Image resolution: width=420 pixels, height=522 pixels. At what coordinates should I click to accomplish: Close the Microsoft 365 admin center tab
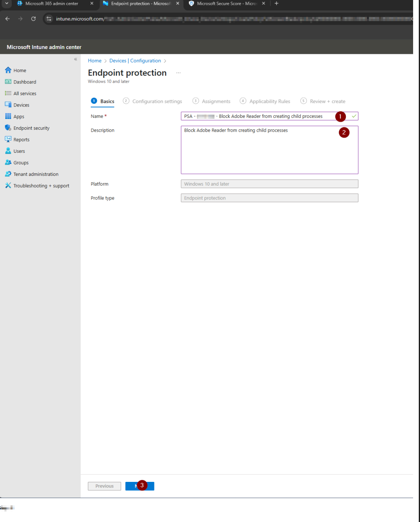tap(92, 4)
